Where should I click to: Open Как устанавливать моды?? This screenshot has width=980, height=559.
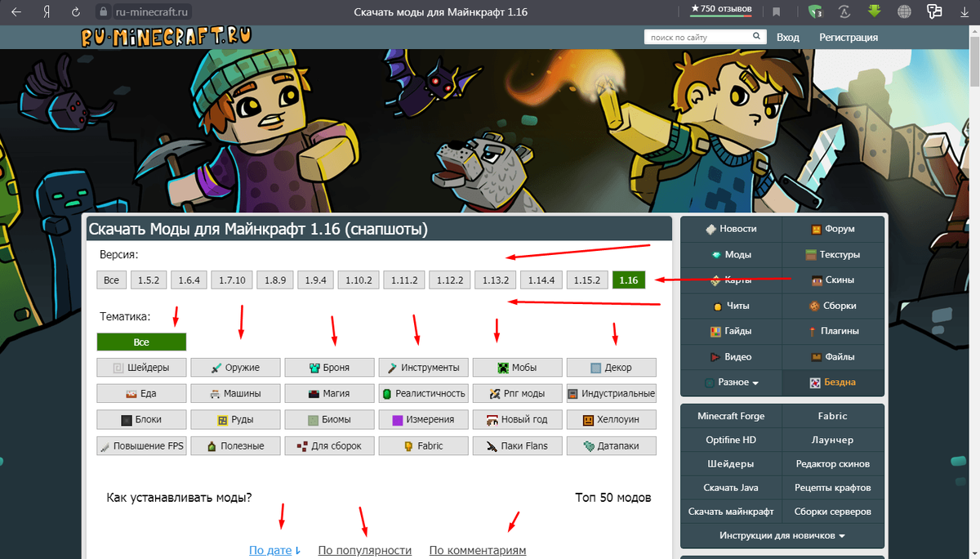pos(179,497)
